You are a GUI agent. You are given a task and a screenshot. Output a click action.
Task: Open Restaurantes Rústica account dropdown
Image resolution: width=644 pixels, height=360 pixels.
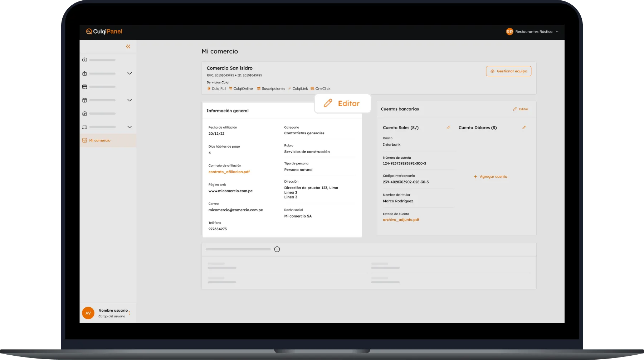[x=532, y=32]
